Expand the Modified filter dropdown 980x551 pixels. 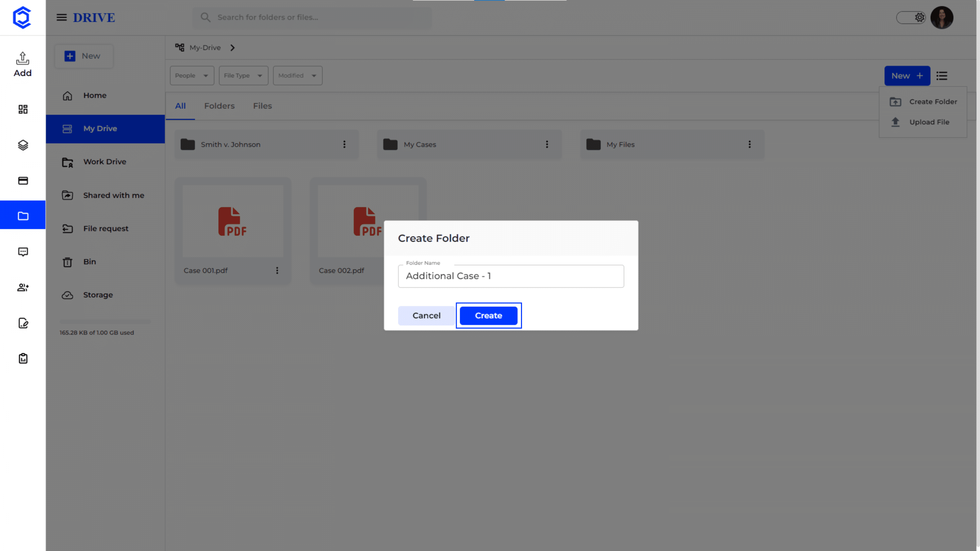pyautogui.click(x=297, y=76)
